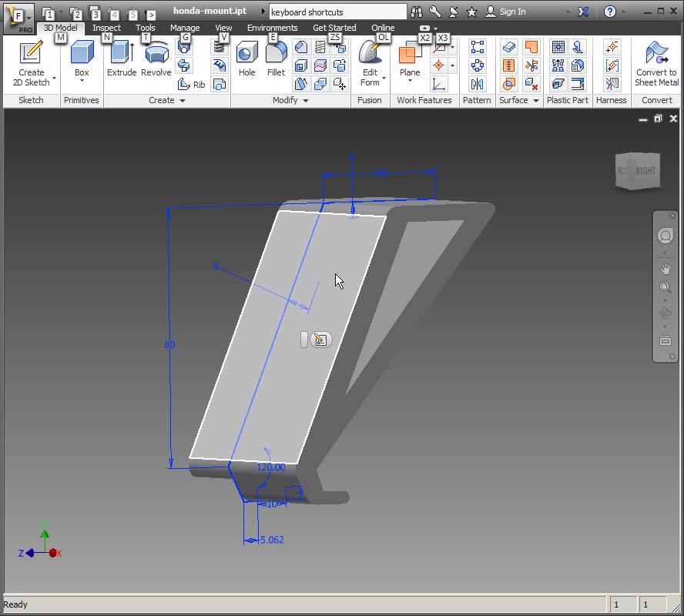The image size is (684, 616).
Task: Activate the Pan hand tool
Action: (666, 268)
